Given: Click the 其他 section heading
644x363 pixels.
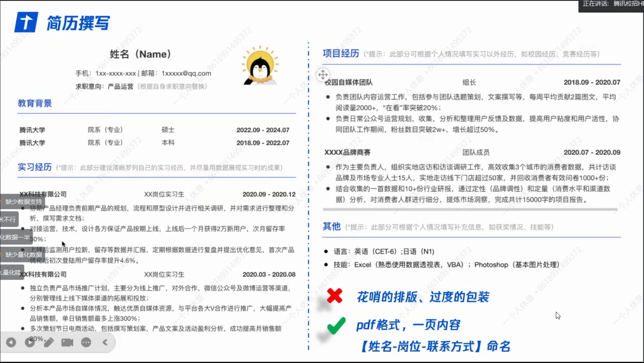Looking at the screenshot, I should click(x=332, y=226).
